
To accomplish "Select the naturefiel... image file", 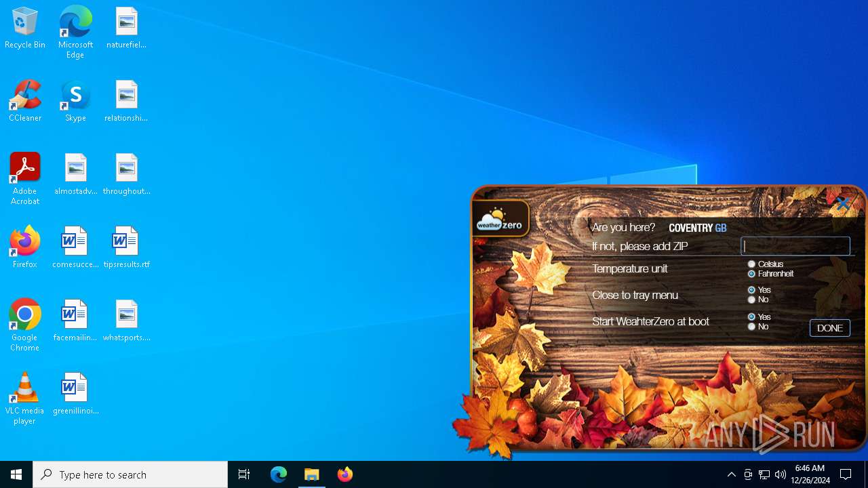I will tap(126, 28).
